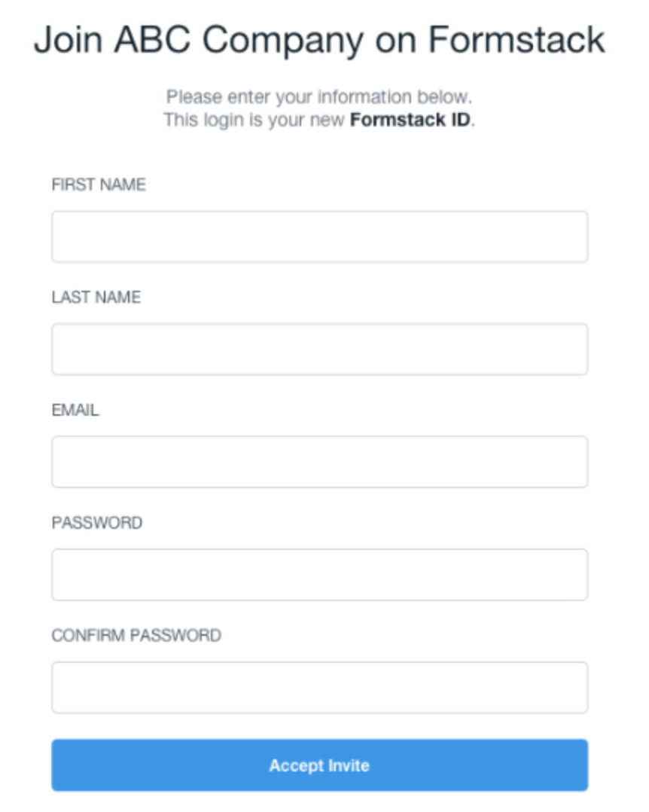
Task: Focus the Confirm Password input box
Action: (319, 687)
